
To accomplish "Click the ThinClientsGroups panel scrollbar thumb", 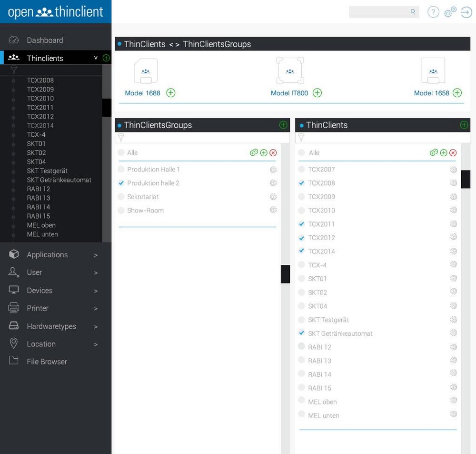I will [285, 274].
